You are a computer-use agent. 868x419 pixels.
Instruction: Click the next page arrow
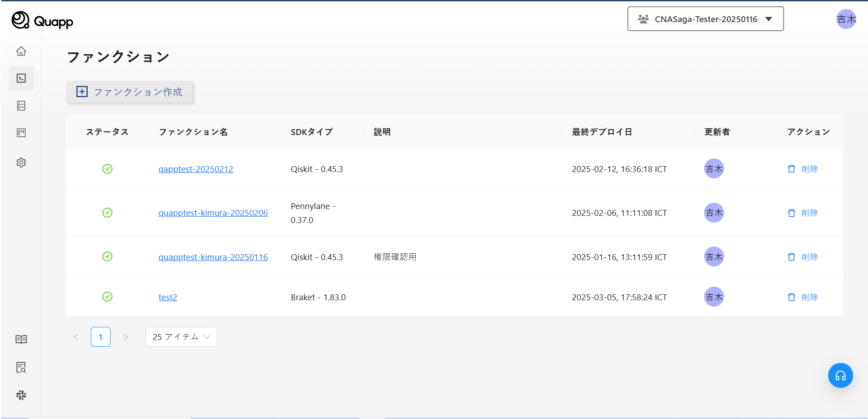pyautogui.click(x=125, y=337)
